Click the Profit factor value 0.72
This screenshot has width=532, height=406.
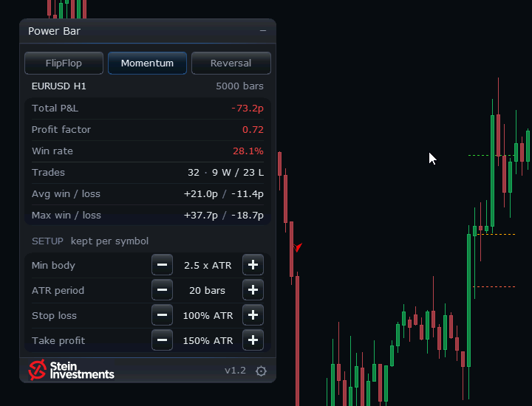tap(253, 129)
